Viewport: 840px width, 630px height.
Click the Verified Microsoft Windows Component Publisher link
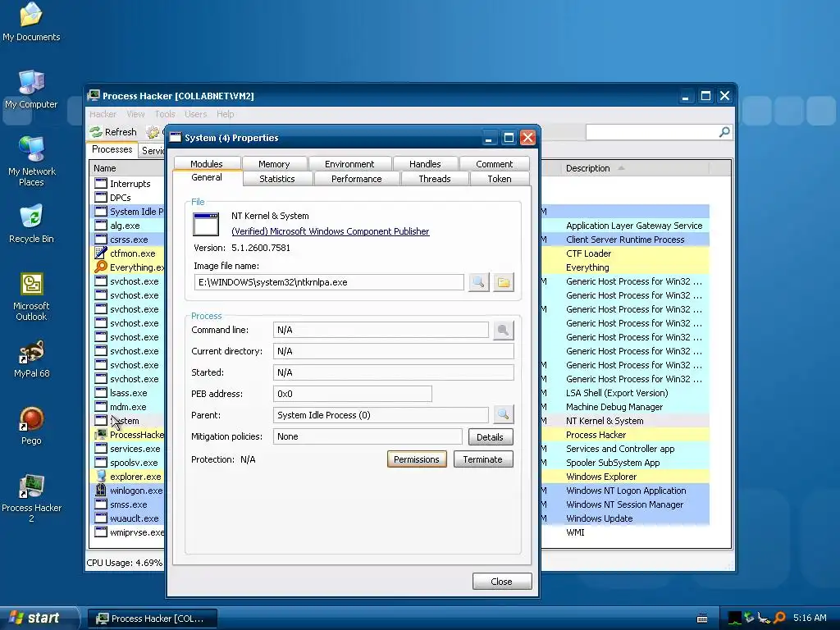(x=330, y=231)
